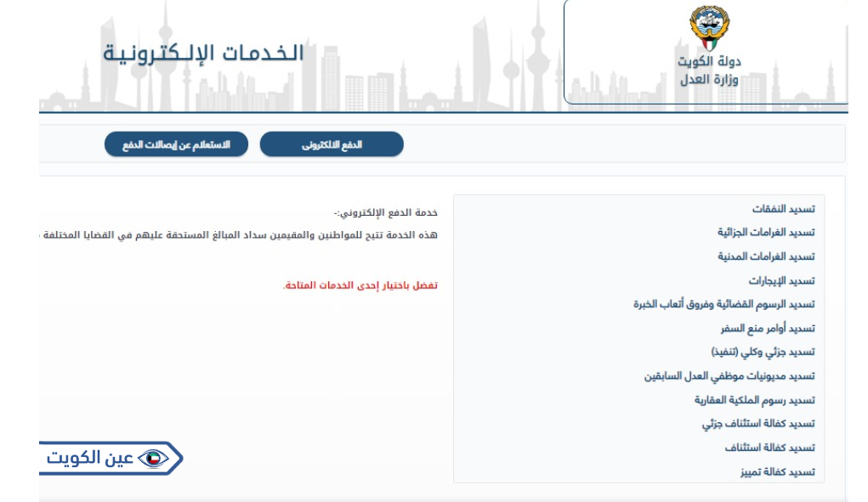
Task: Select تسديد النفقات service
Action: [x=784, y=209]
